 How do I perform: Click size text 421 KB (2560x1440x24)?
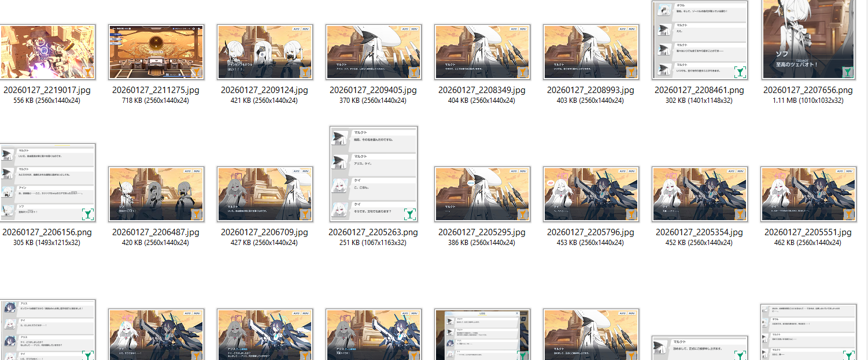pyautogui.click(x=264, y=101)
